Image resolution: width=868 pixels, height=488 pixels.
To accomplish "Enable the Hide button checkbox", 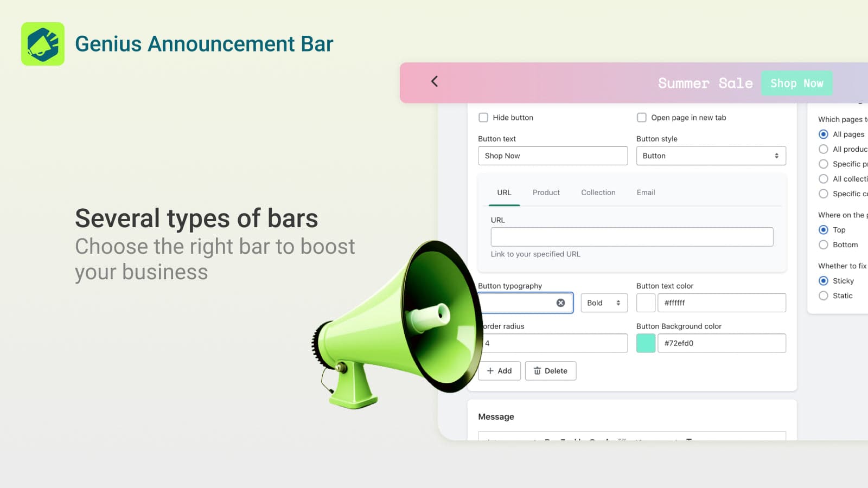I will click(x=483, y=118).
